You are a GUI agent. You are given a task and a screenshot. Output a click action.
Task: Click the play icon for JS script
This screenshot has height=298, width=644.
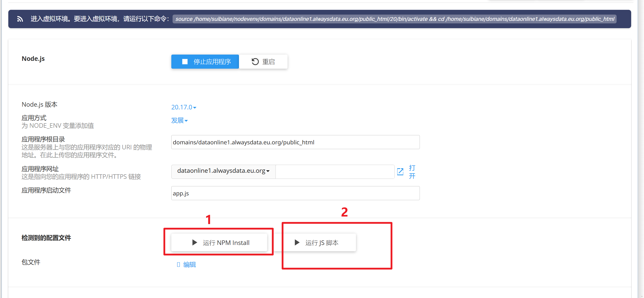tap(297, 242)
